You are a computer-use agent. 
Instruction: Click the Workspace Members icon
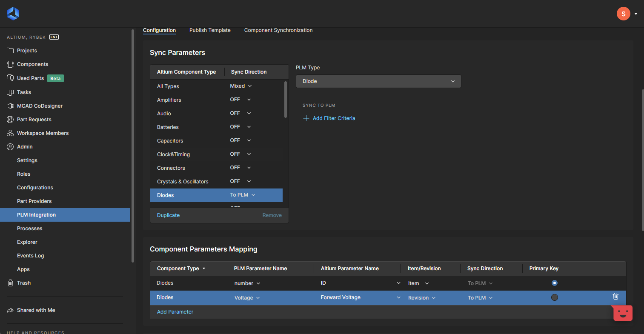click(10, 133)
